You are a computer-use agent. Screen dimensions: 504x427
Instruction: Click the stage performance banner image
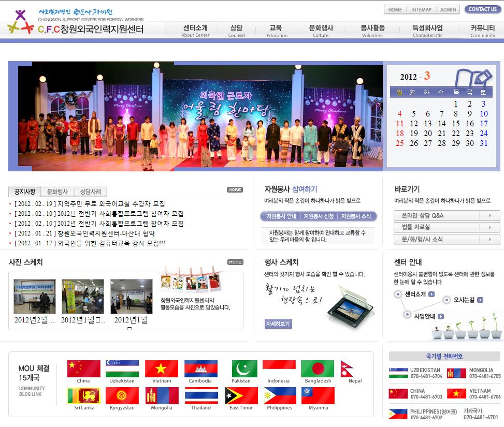[x=200, y=116]
